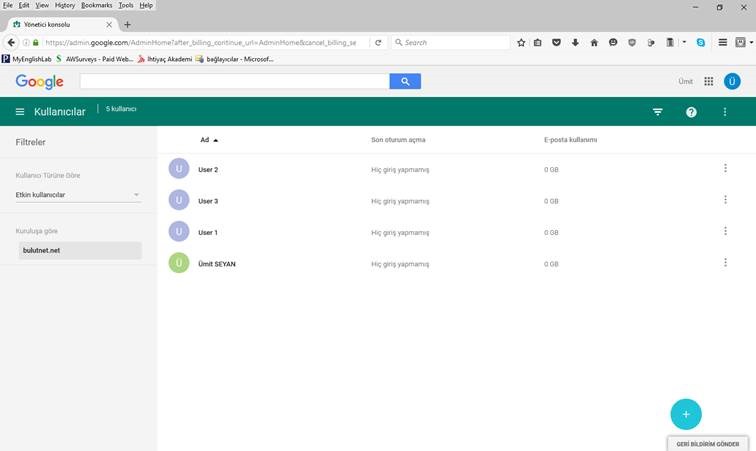Open the Google apps grid

coord(709,82)
